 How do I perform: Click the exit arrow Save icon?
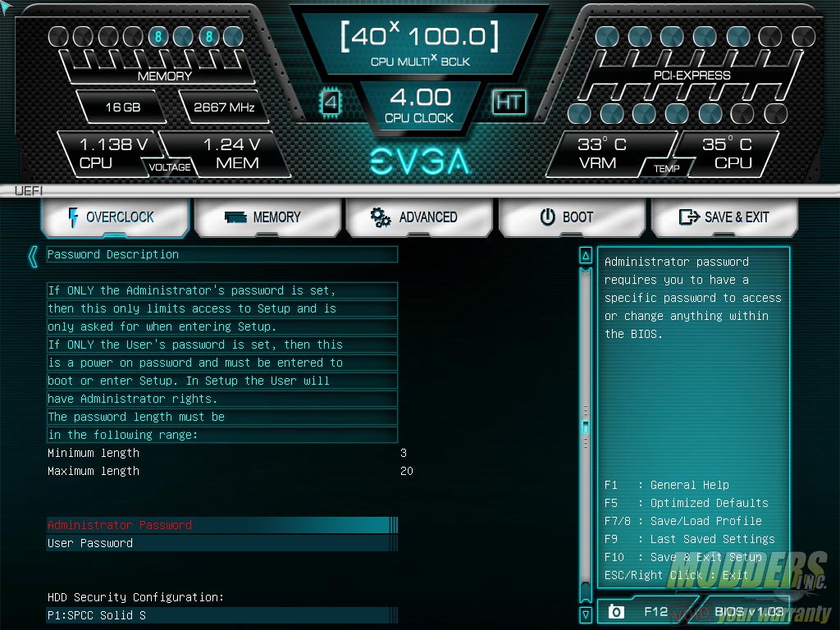[x=689, y=217]
